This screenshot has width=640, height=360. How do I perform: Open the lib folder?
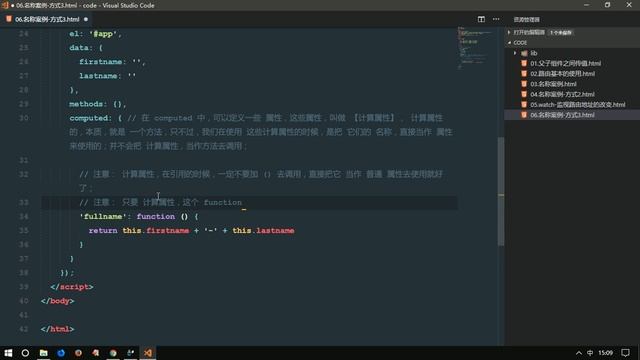pyautogui.click(x=533, y=53)
